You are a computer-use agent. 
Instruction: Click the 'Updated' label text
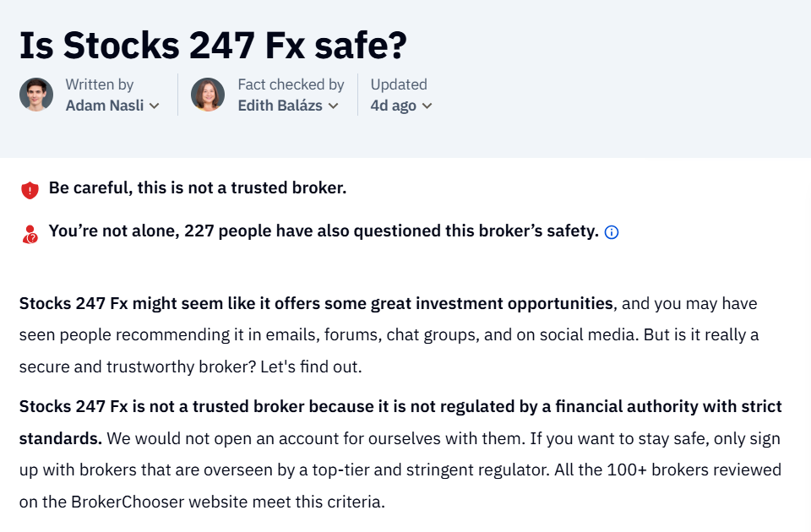(399, 84)
